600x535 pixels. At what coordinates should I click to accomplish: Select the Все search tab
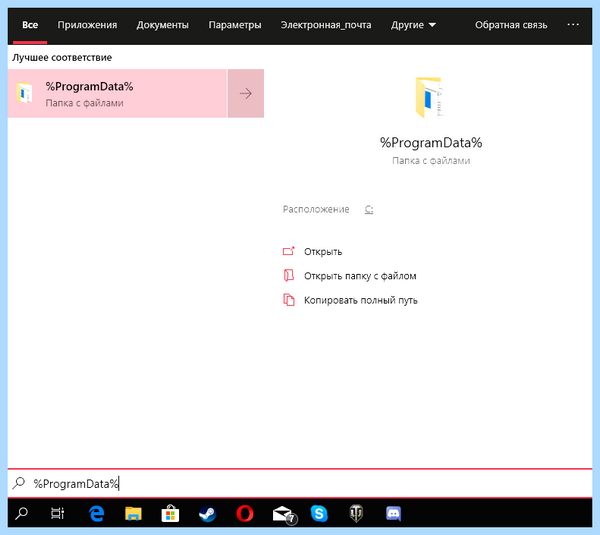30,25
